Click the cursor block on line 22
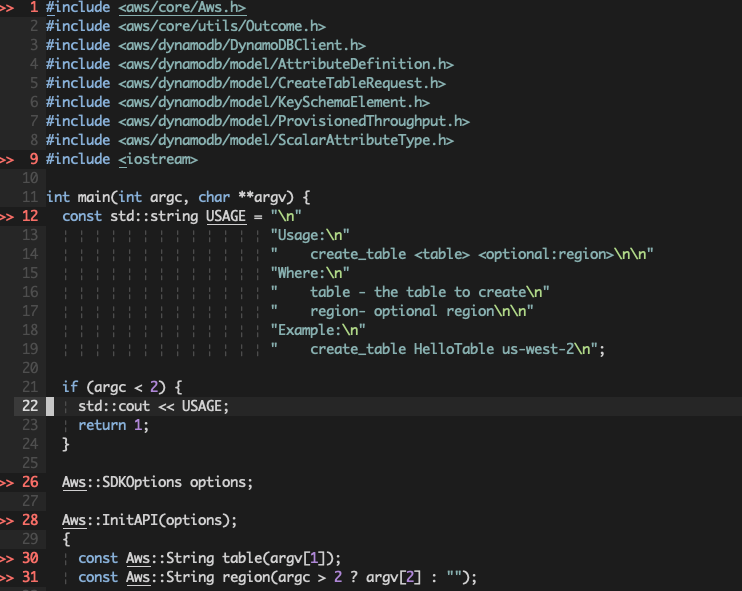Screen dimensions: 742x591 tap(50, 406)
